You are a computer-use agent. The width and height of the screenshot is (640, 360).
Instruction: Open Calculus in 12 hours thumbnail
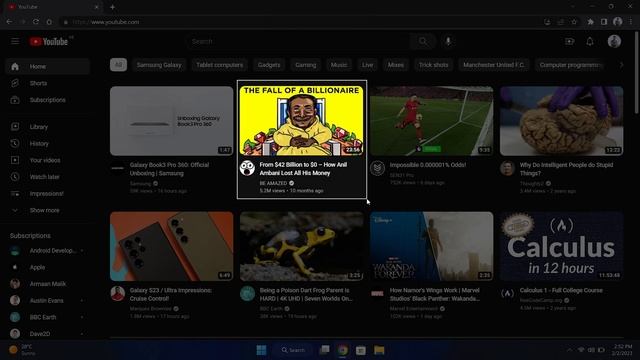coord(562,246)
